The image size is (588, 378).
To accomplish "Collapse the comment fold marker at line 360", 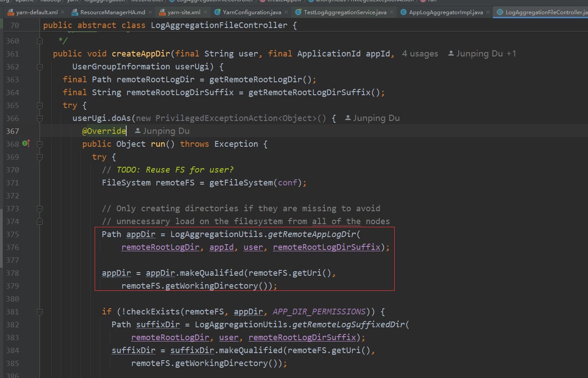I will (40, 41).
